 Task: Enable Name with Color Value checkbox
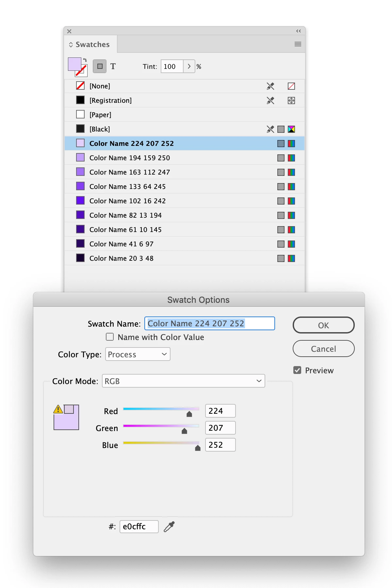tap(110, 337)
